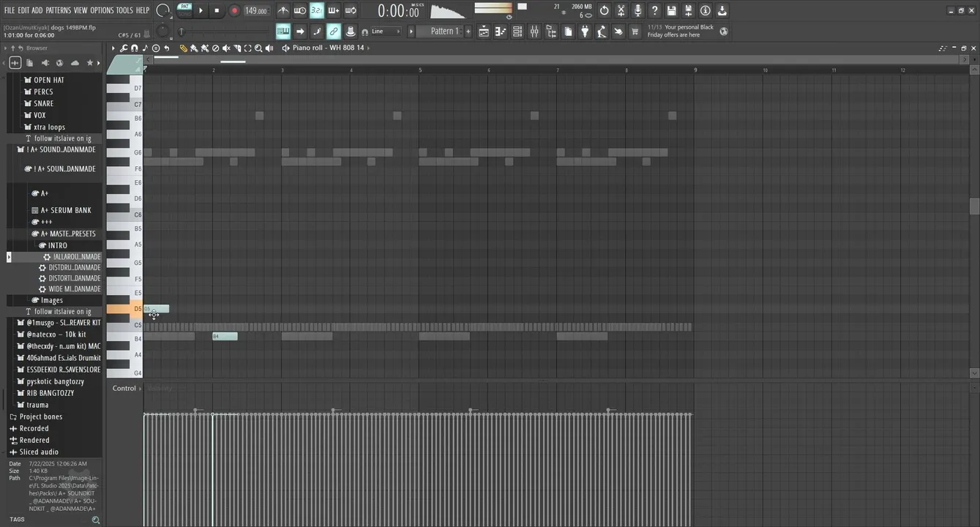This screenshot has width=980, height=527.
Task: Select the Mute tool in piano roll toolbar
Action: coord(226,48)
